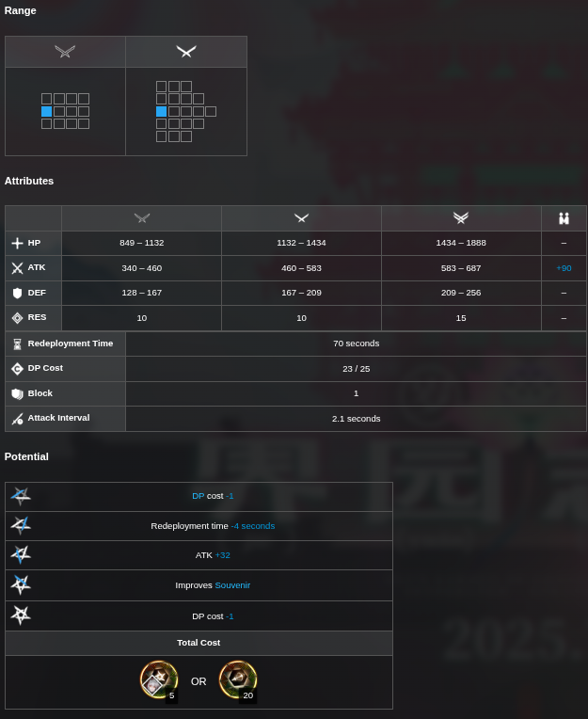Open the blue DP link in Potential
588x719 pixels.
click(x=198, y=496)
